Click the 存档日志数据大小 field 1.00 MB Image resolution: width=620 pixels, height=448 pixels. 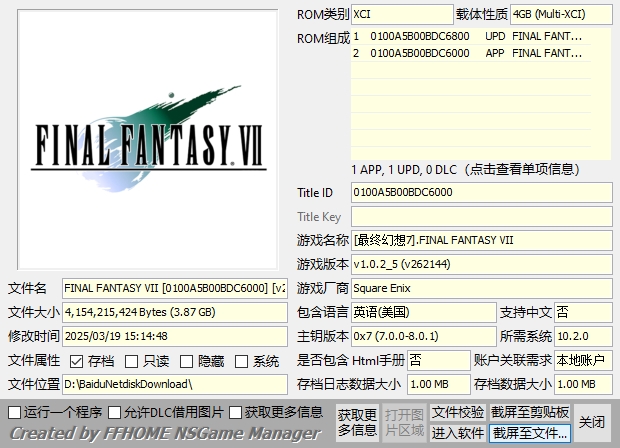point(439,384)
